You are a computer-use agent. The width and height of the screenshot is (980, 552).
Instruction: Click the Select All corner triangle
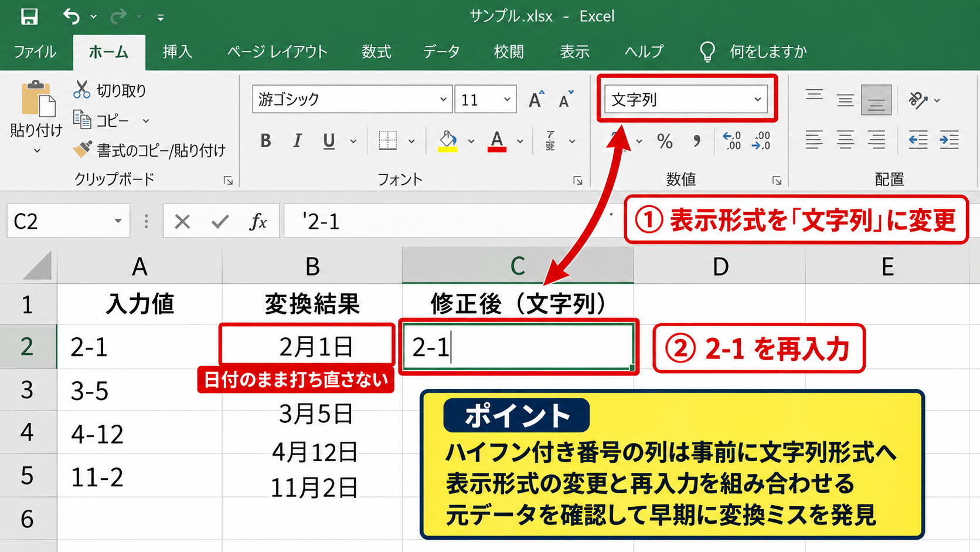tap(36, 266)
